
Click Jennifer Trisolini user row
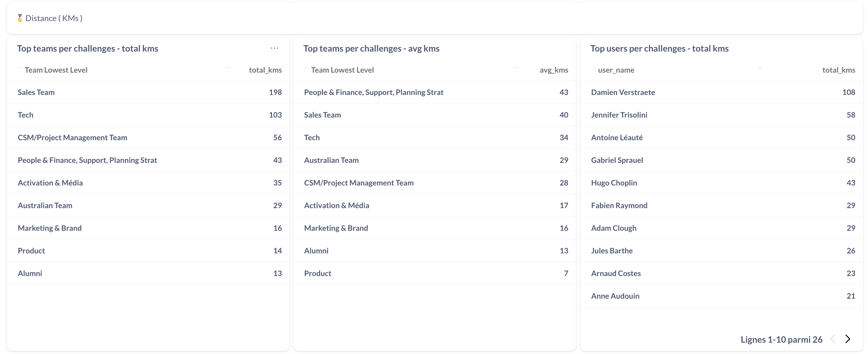click(619, 115)
